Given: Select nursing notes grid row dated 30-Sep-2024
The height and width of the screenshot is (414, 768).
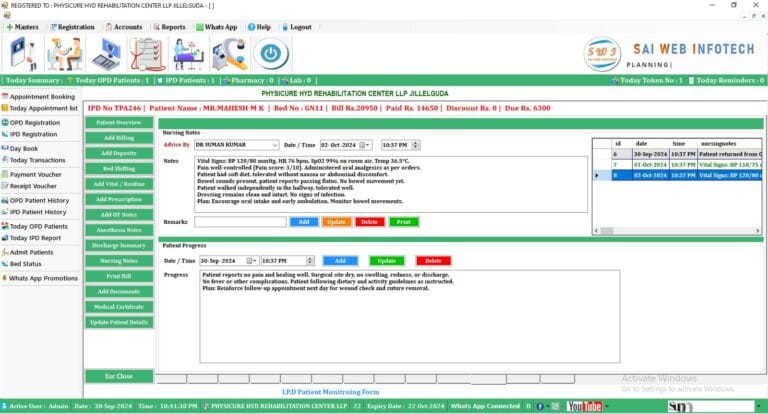Looking at the screenshot, I should coord(677,154).
